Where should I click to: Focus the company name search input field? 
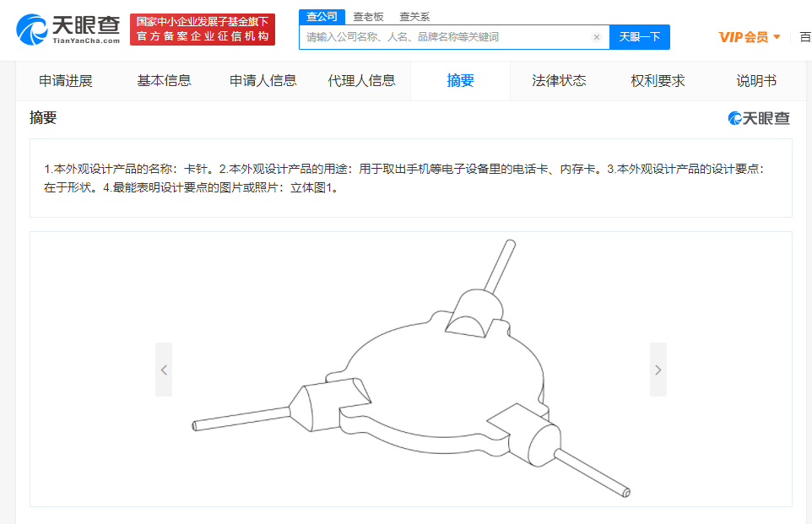[446, 37]
